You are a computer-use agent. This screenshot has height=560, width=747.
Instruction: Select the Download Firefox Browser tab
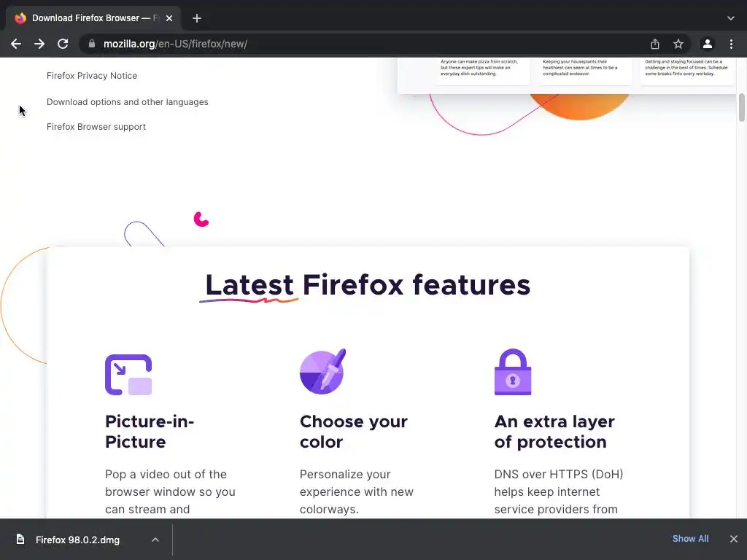(x=93, y=18)
